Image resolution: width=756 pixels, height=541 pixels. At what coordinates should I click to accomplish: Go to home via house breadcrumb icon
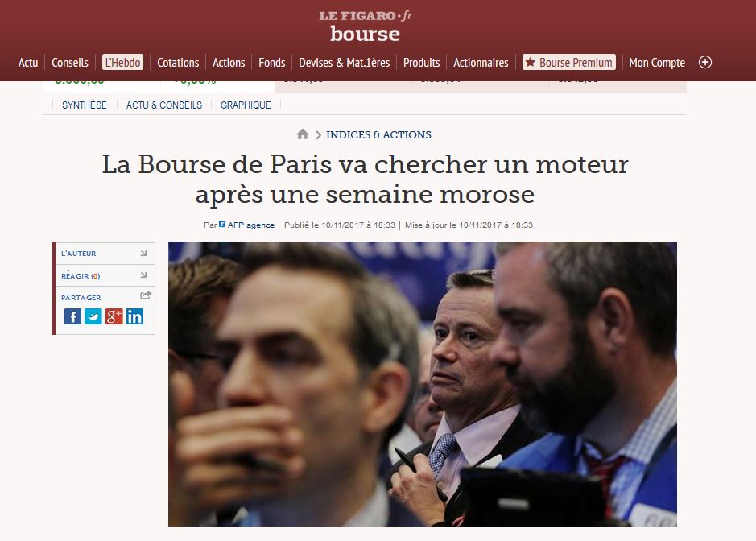click(x=302, y=134)
